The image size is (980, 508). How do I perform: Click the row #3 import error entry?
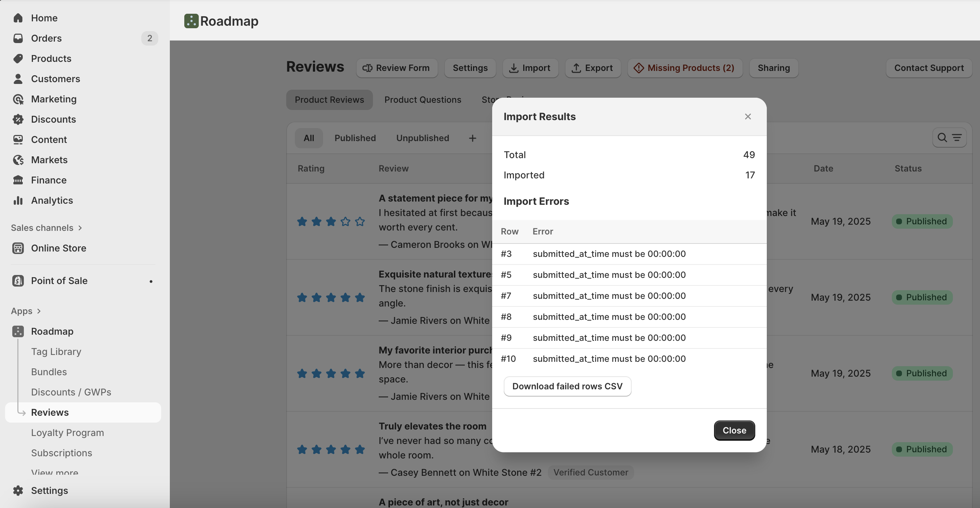tap(609, 254)
